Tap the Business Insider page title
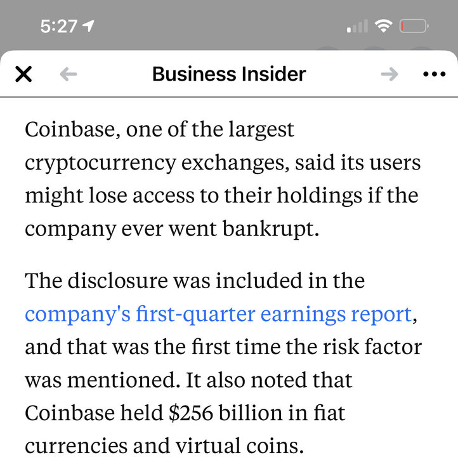Viewport: 458px width, 476px height. [x=229, y=74]
